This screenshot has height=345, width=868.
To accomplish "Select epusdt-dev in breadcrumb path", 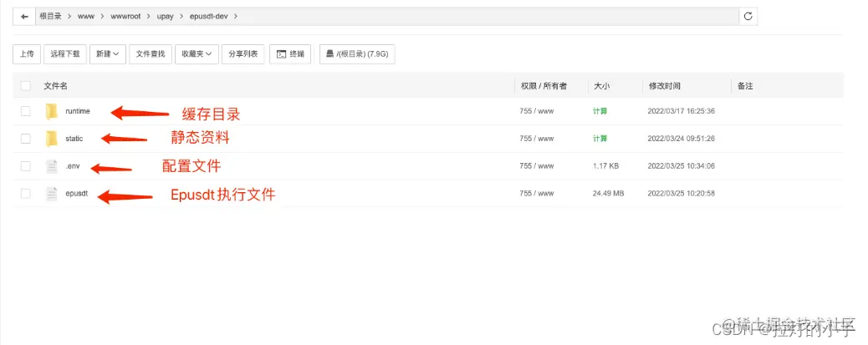I will tap(210, 17).
